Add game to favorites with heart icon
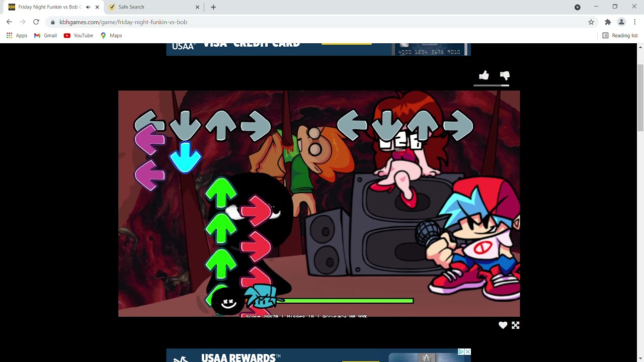Screen dimensions: 644x362 pos(503,325)
